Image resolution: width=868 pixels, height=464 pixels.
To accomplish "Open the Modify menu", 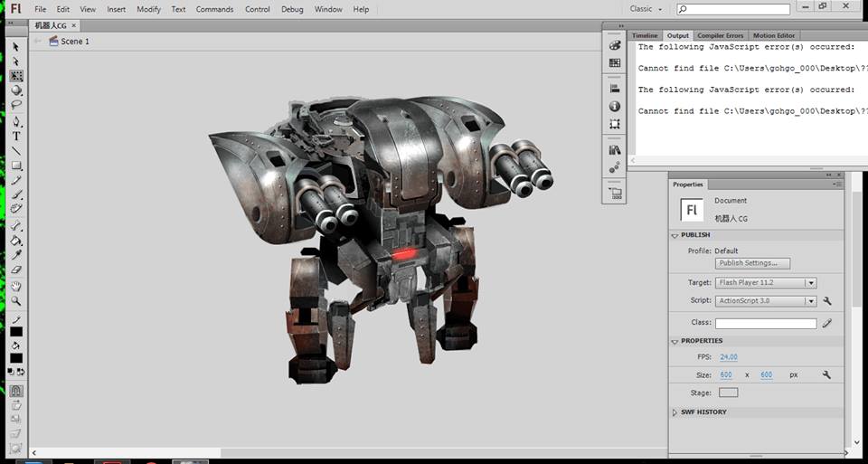I will [x=148, y=9].
